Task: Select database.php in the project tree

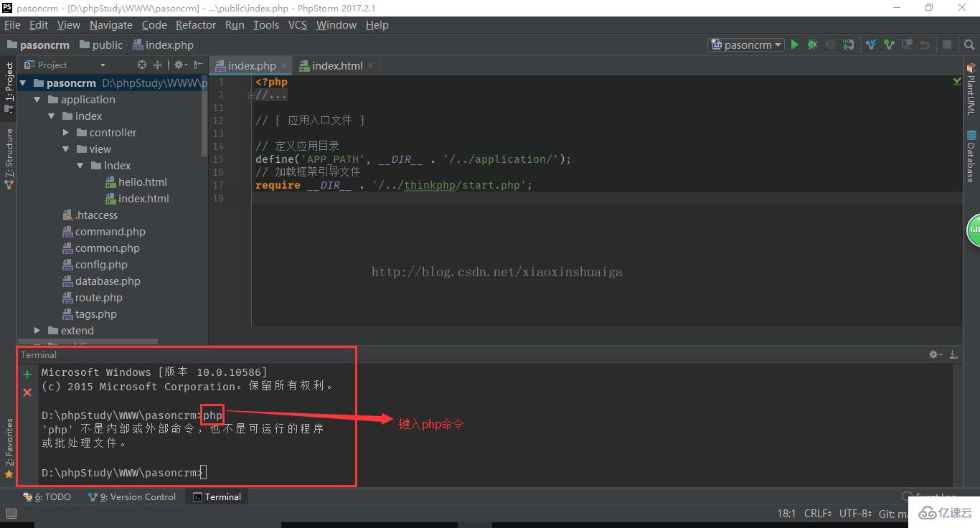Action: [101, 281]
